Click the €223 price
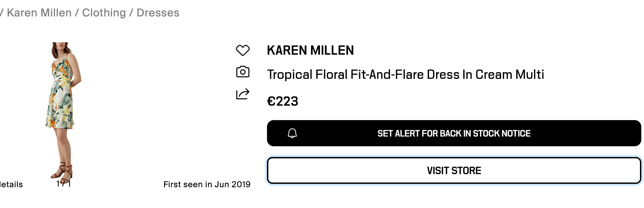This screenshot has width=644, height=208. point(282,101)
